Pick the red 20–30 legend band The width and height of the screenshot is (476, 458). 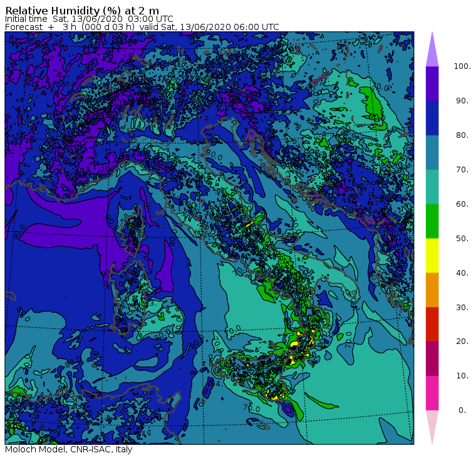click(432, 325)
